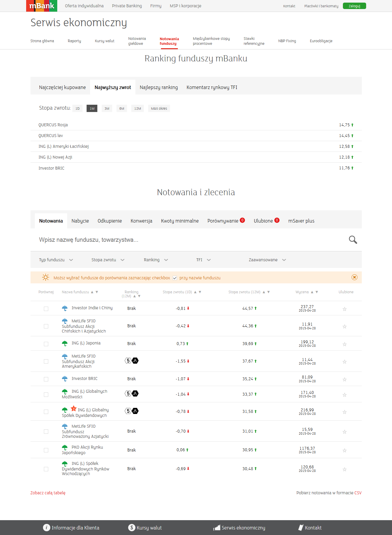Image resolution: width=392 pixels, height=535 pixels.
Task: Check compare box for Investor Indie i Chiny
Action: click(x=46, y=309)
